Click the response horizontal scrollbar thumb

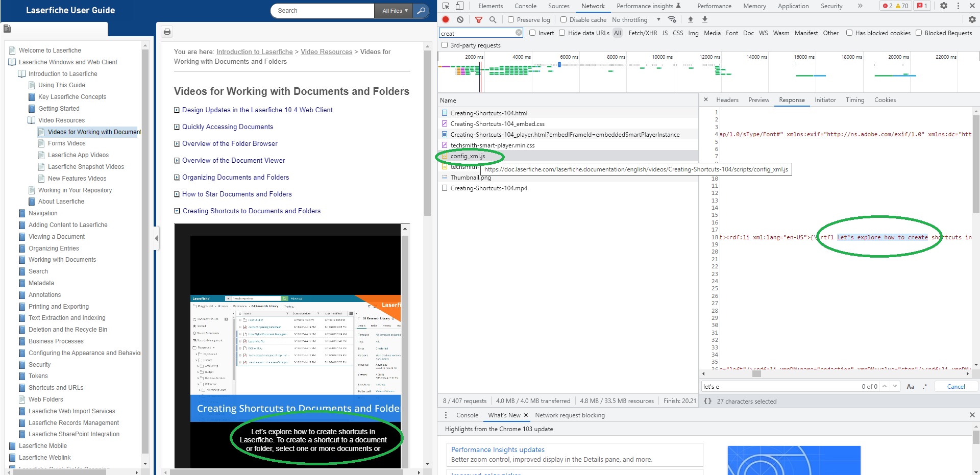point(756,373)
